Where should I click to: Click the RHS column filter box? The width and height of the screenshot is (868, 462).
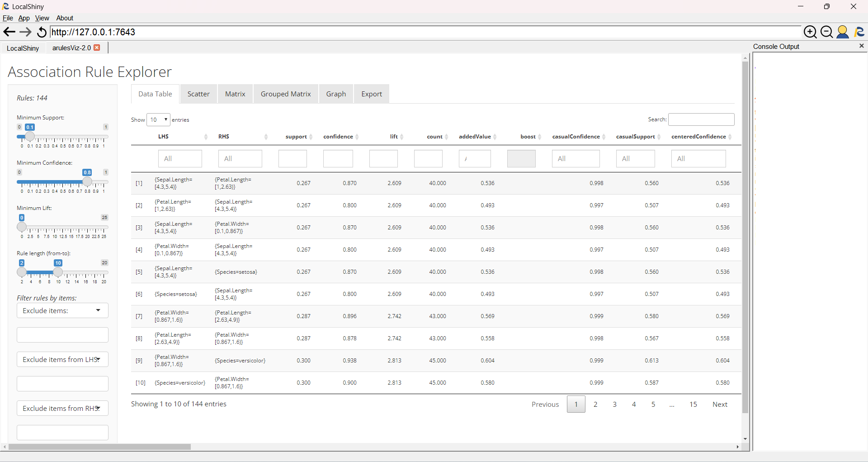[x=240, y=158]
